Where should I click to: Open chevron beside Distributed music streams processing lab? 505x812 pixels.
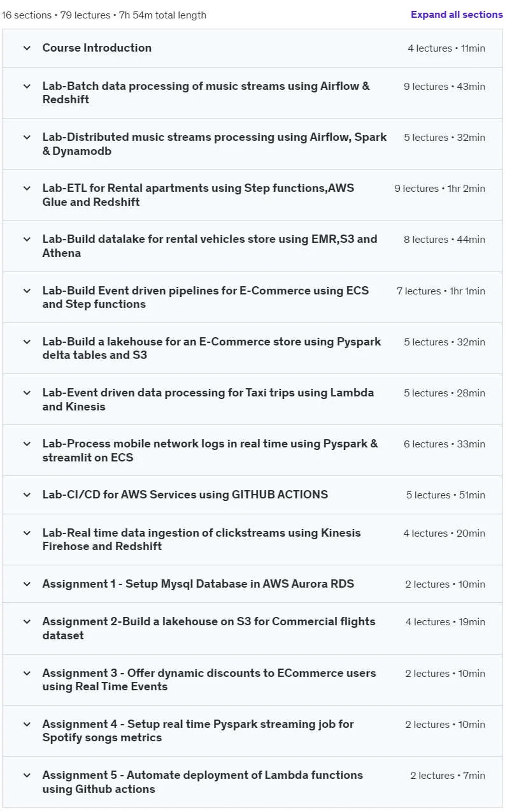click(27, 137)
